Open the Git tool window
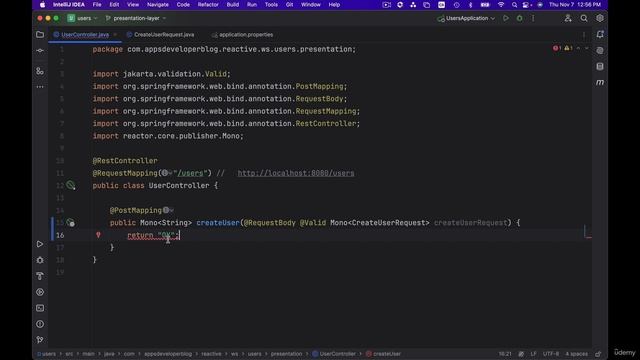The width and height of the screenshot is (640, 360). coord(40,340)
